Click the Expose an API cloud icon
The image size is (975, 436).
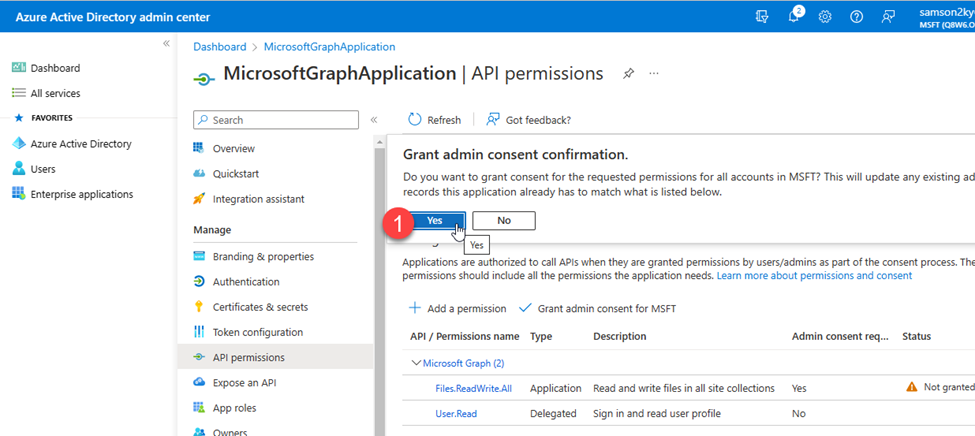coord(199,383)
